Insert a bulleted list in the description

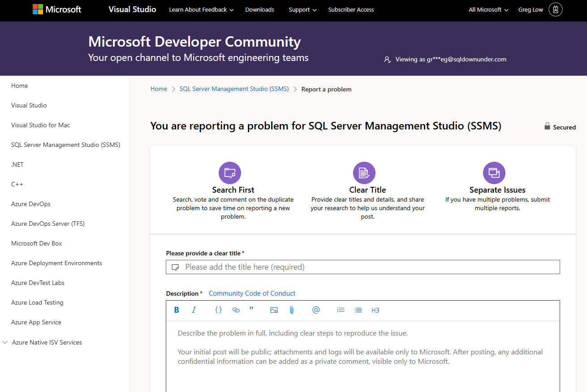[358, 310]
